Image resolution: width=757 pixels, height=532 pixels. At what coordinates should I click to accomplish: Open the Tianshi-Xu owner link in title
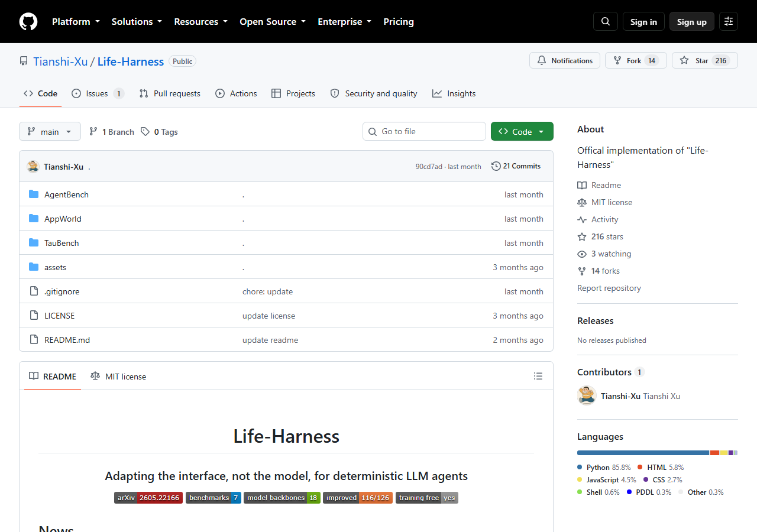click(x=60, y=61)
